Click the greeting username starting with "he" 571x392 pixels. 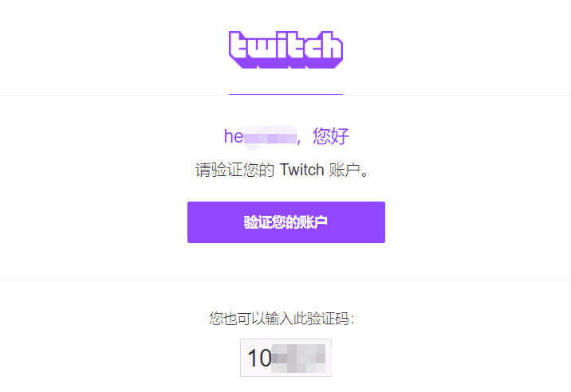click(260, 137)
